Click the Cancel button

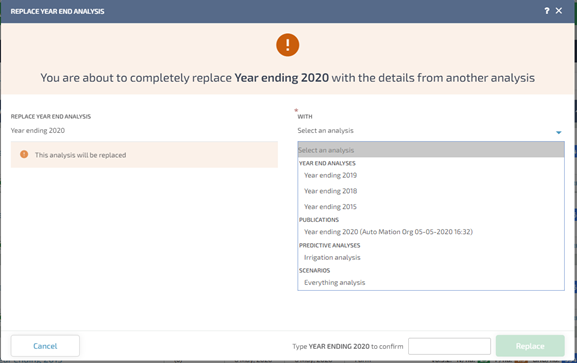click(45, 346)
